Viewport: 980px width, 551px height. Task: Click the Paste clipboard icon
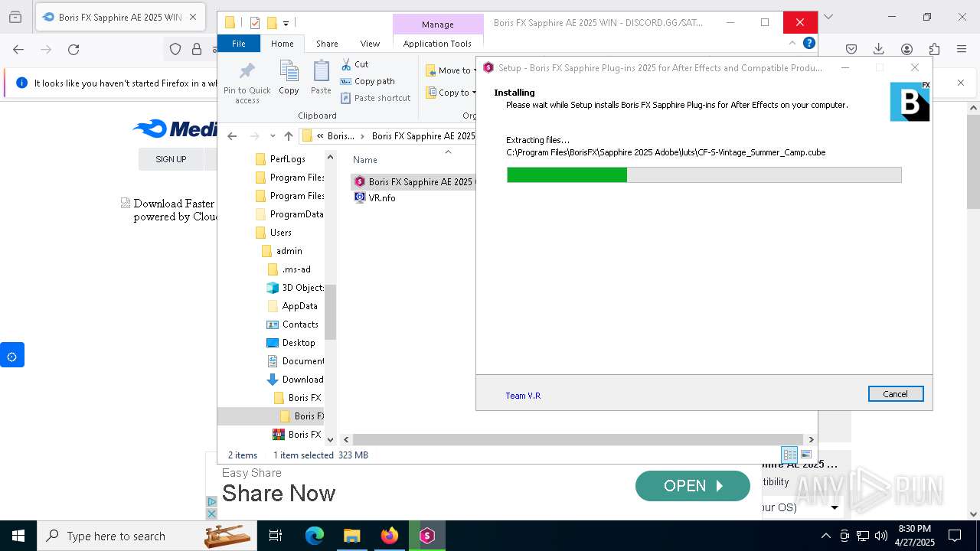tap(321, 78)
